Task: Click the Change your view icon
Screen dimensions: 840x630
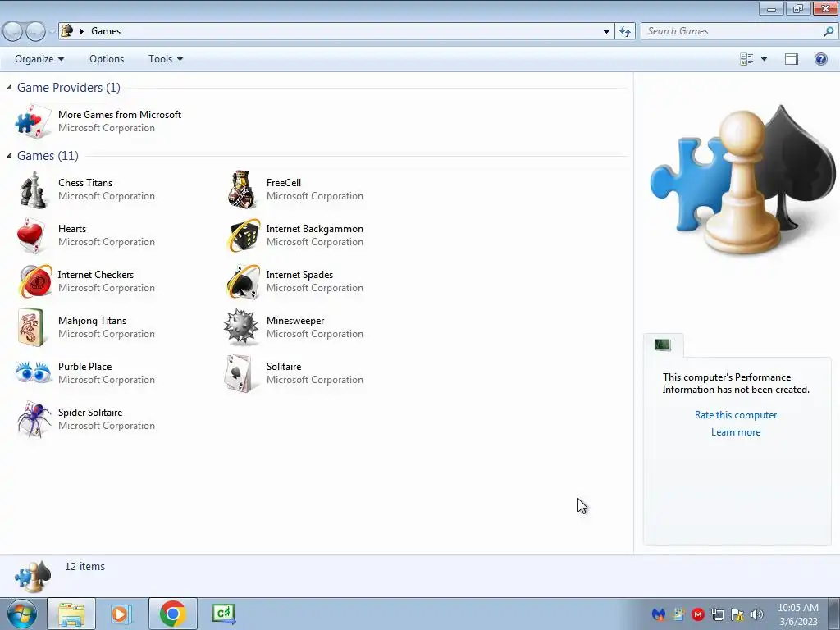Action: click(746, 59)
